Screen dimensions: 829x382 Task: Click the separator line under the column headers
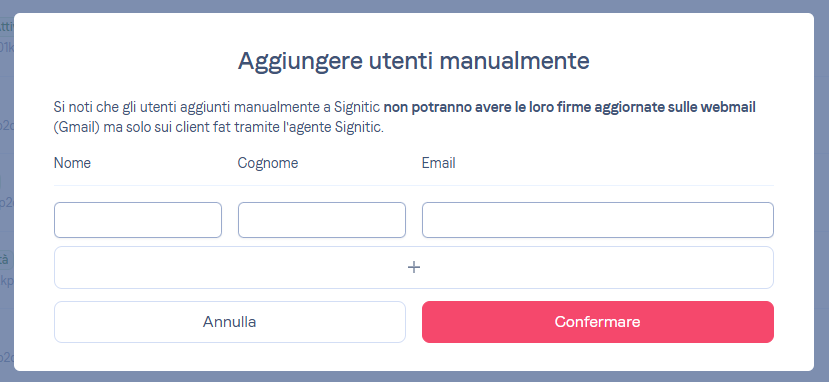pos(413,185)
